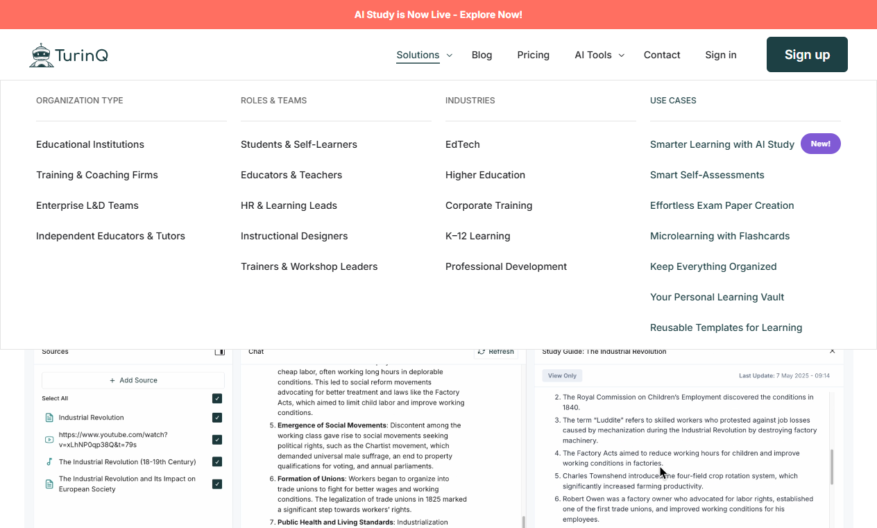877x528 pixels.
Task: Collapse the Sources panel with its sidebar icon
Action: pos(220,352)
